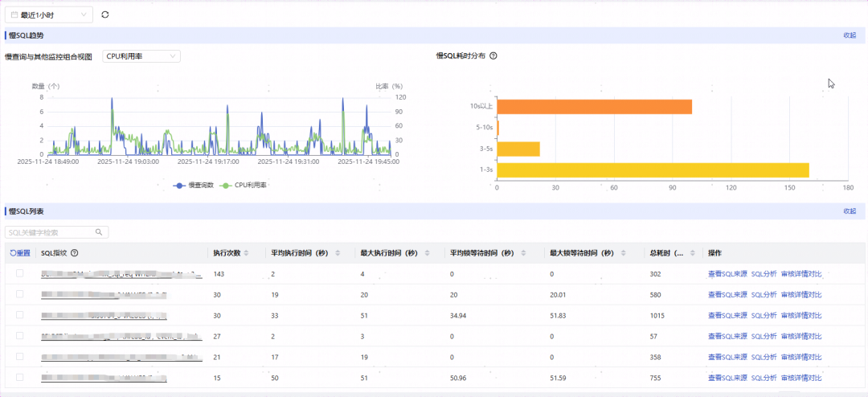The image size is (868, 397).
Task: Check the row with 21 executions
Action: [20, 357]
